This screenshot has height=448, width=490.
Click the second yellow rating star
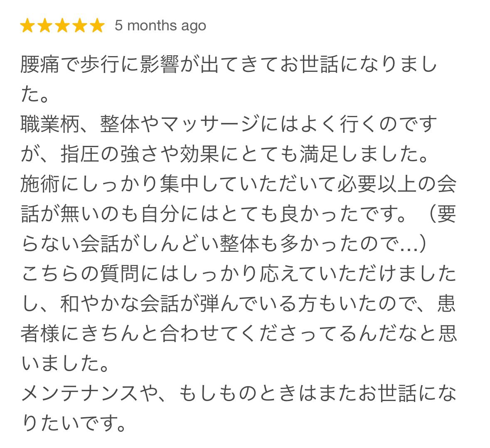pos(45,26)
